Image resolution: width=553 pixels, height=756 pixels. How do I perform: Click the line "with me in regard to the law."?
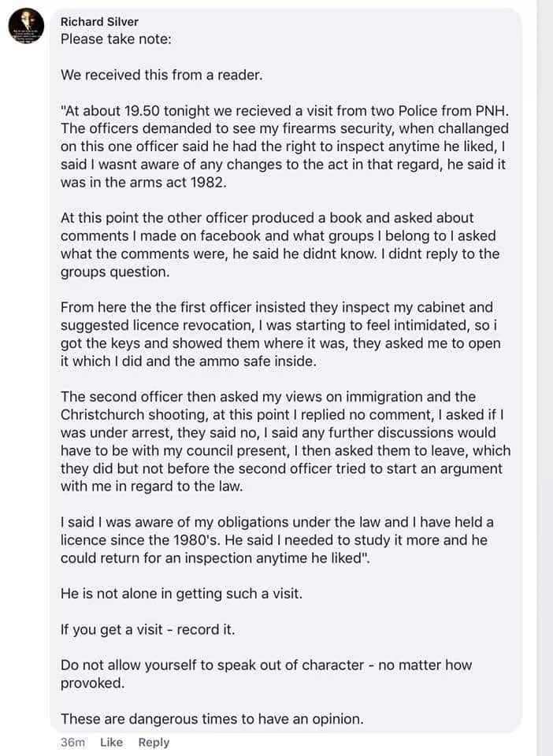pos(151,486)
